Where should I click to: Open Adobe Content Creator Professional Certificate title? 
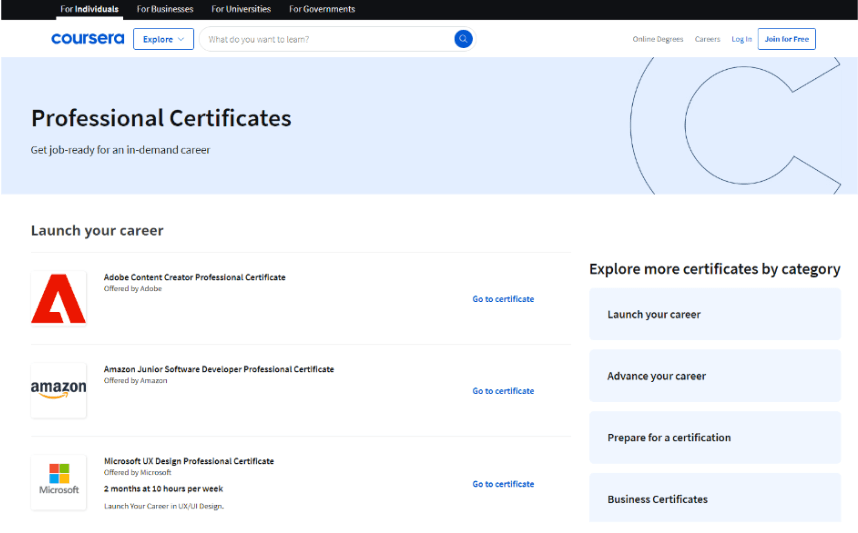click(194, 277)
